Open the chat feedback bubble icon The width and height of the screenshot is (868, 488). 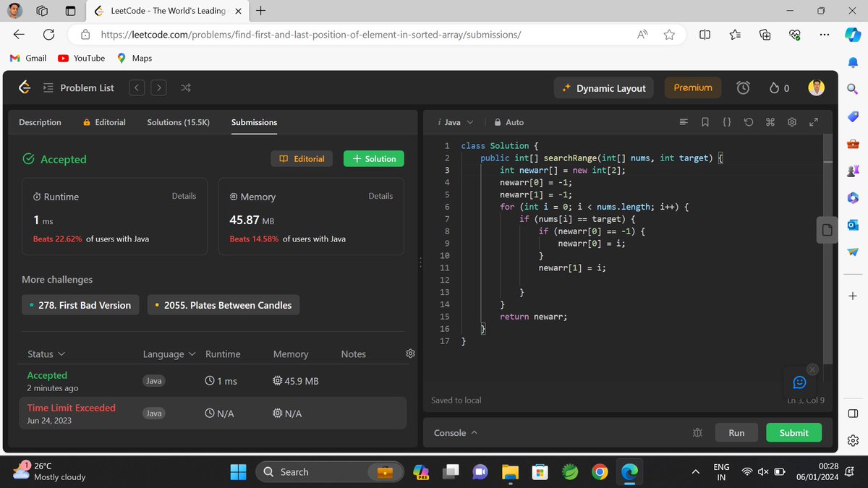pyautogui.click(x=799, y=382)
